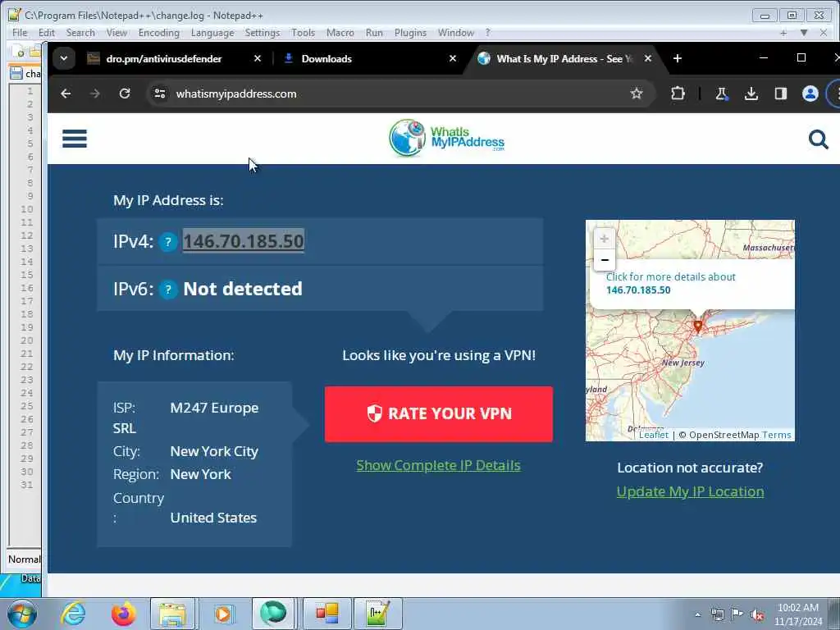
Task: Click the network tray icon
Action: pos(717,614)
